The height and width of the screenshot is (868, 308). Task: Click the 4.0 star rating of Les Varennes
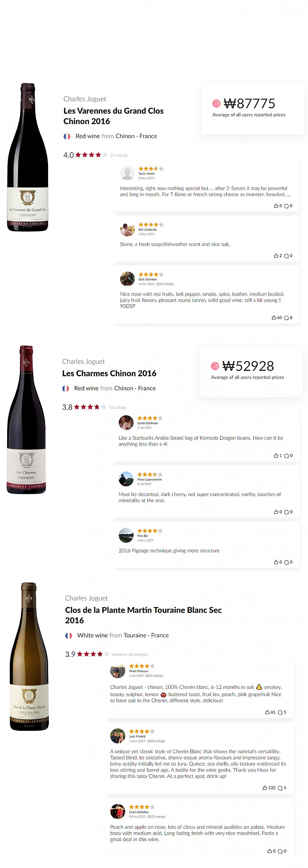point(86,155)
